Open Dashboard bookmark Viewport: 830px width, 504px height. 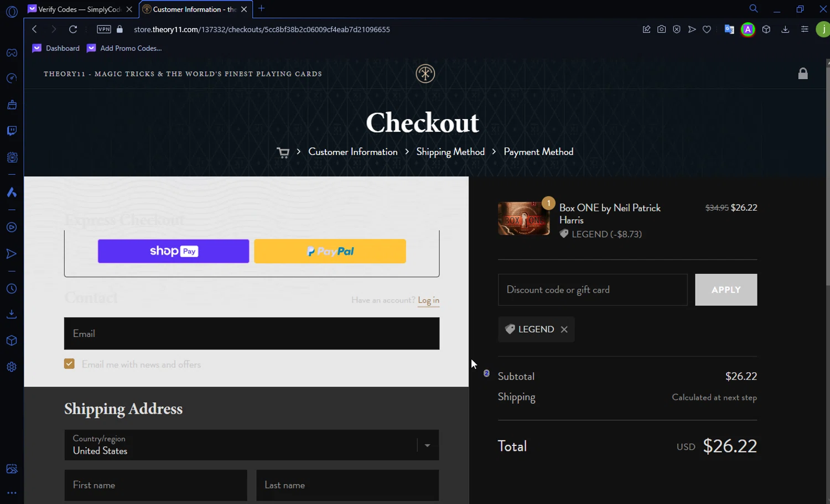(56, 48)
